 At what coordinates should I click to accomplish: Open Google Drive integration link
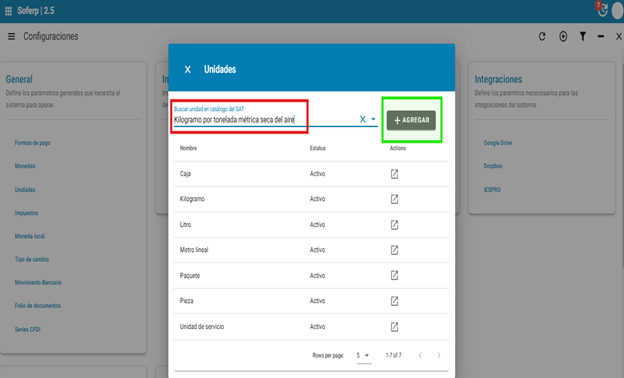[497, 143]
